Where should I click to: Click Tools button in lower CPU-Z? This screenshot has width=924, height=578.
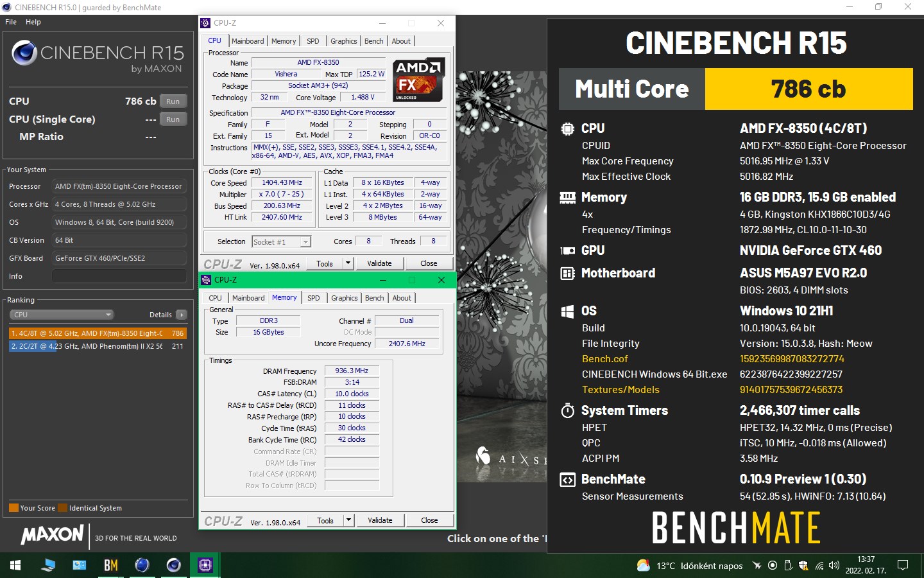[325, 520]
